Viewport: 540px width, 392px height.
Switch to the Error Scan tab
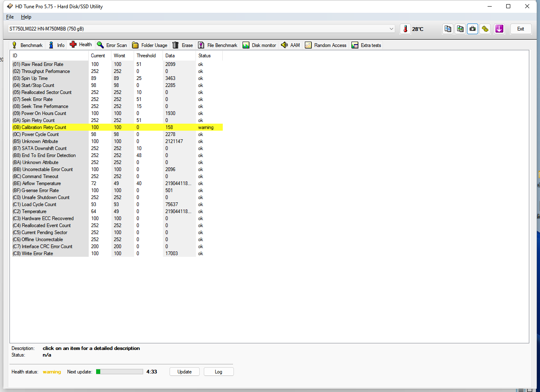112,45
